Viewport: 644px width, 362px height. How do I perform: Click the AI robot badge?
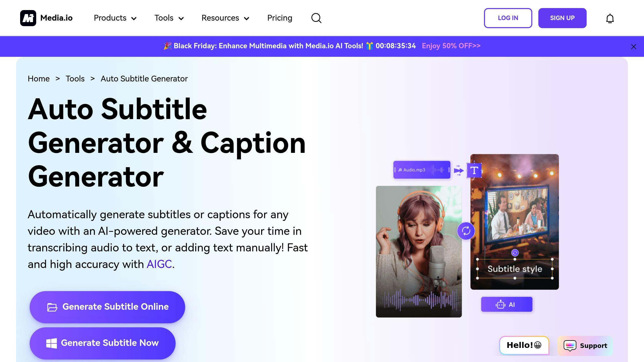coord(507,304)
